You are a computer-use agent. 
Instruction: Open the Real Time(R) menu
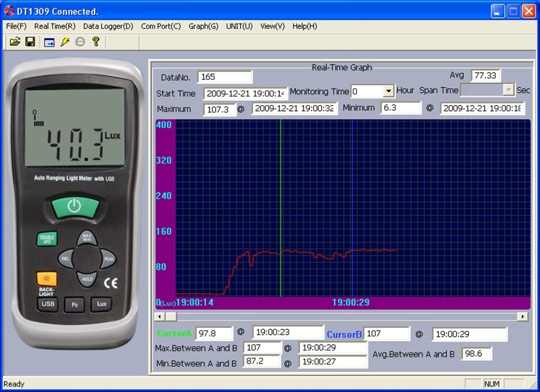point(55,26)
